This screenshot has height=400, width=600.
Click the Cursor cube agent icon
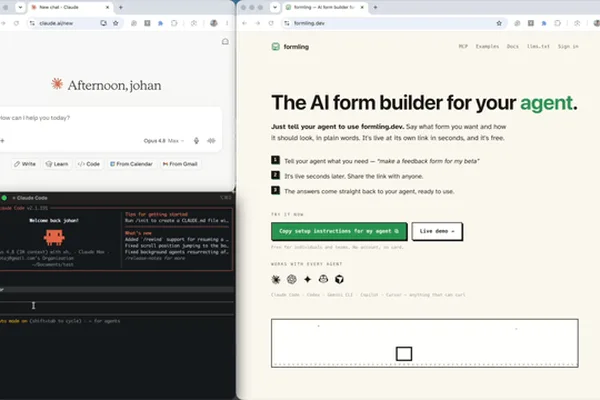(x=339, y=279)
